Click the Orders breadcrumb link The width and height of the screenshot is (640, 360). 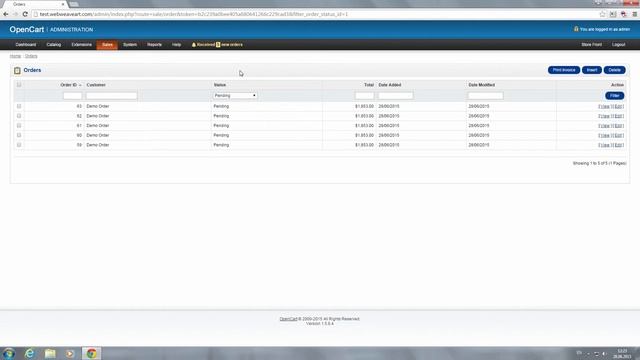click(31, 56)
